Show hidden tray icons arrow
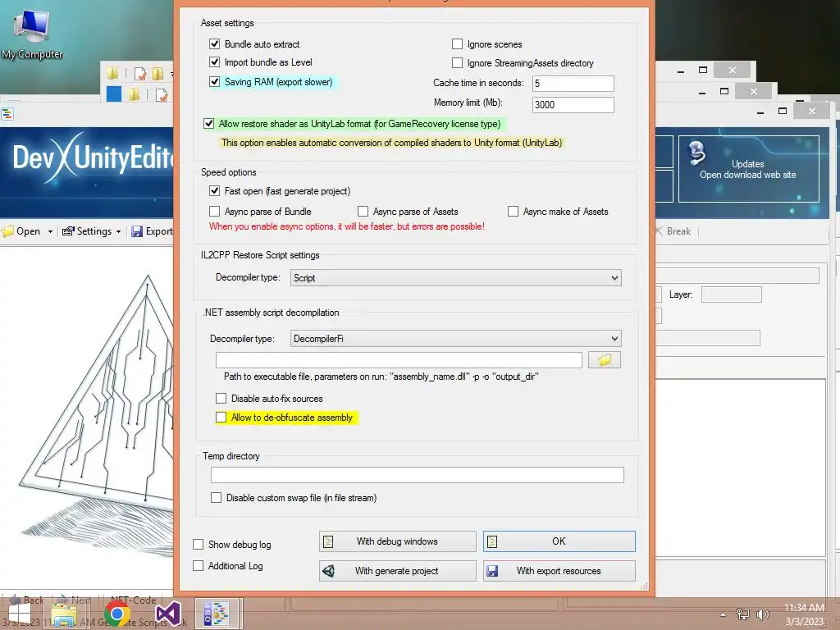 (x=724, y=614)
